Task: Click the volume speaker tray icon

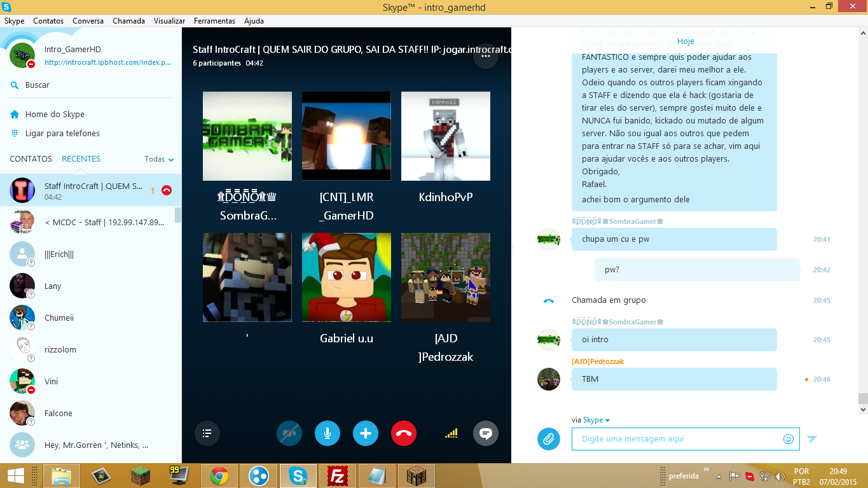Action: coord(780,476)
